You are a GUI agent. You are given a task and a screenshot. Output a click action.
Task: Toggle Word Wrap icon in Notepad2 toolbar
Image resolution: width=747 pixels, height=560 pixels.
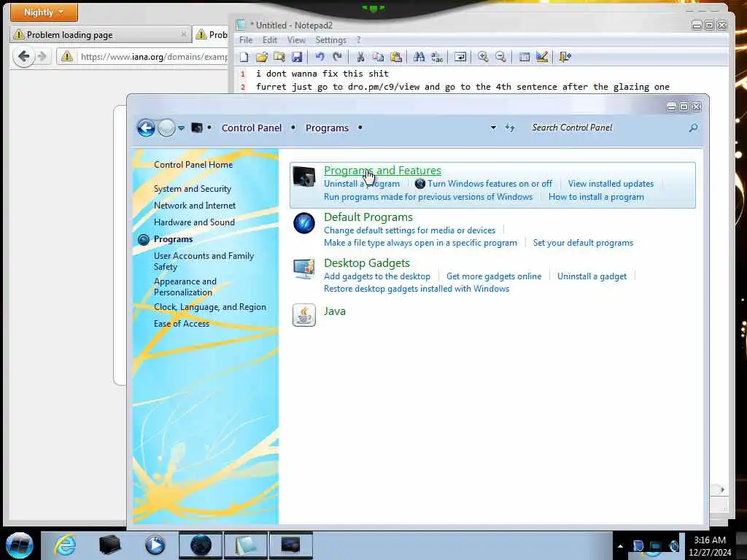(x=460, y=57)
